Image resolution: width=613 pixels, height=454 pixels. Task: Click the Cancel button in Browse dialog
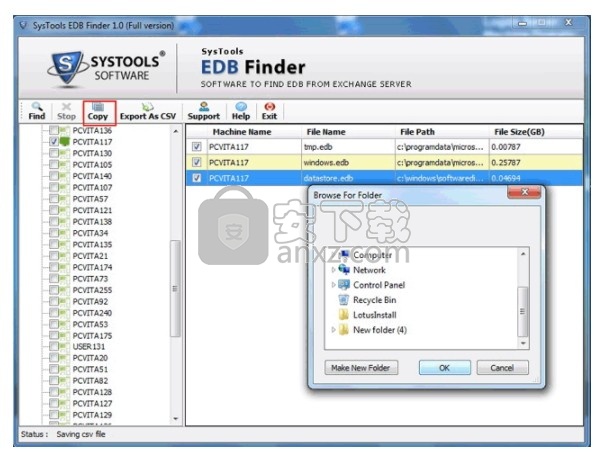(502, 368)
